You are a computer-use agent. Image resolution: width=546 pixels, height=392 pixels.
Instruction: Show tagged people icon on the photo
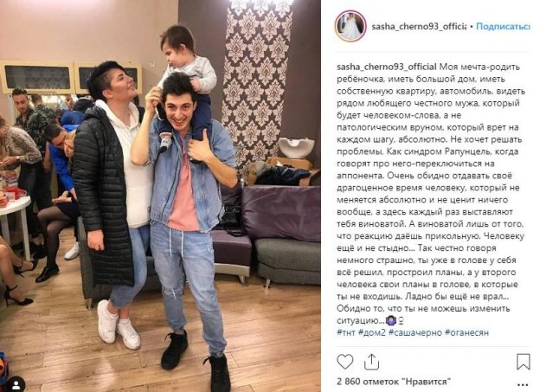(16, 385)
